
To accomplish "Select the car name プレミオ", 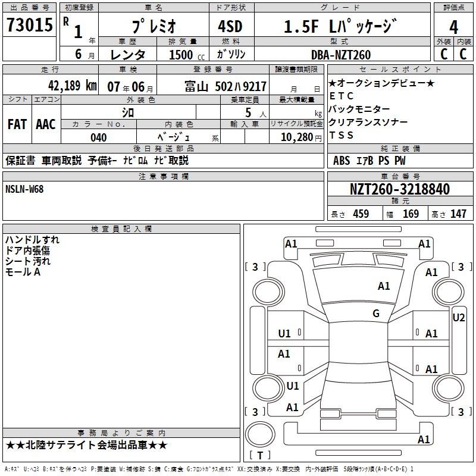I will tap(154, 26).
